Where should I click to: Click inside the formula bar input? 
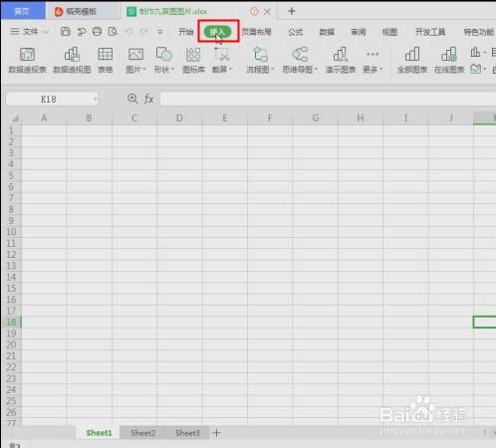[x=328, y=99]
